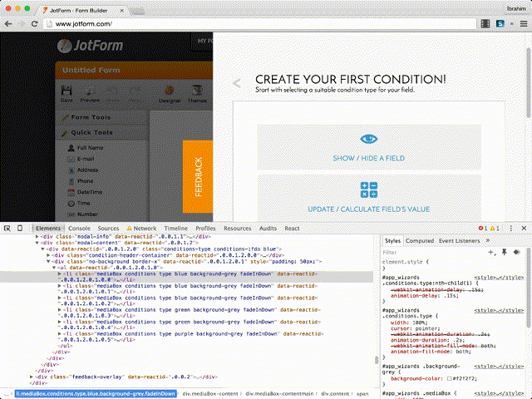This screenshot has width=532, height=399.
Task: Open the React tab
Action: [292, 229]
